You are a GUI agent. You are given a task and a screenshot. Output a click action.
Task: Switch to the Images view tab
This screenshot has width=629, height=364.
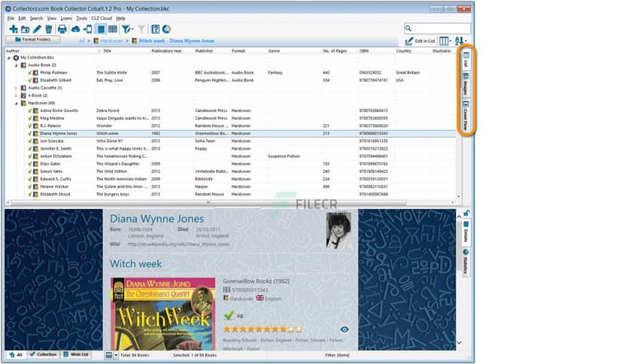(x=466, y=83)
